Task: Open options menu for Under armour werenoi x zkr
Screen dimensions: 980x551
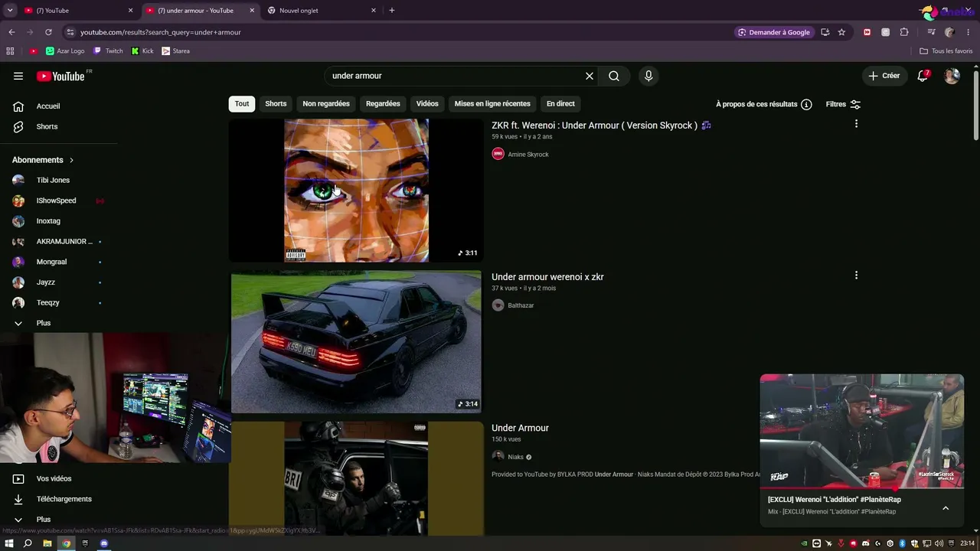Action: 856,275
